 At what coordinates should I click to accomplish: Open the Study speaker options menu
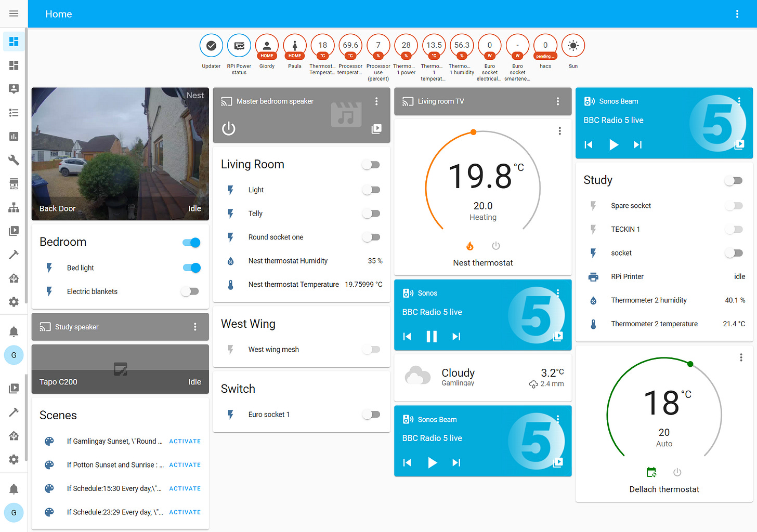click(195, 327)
